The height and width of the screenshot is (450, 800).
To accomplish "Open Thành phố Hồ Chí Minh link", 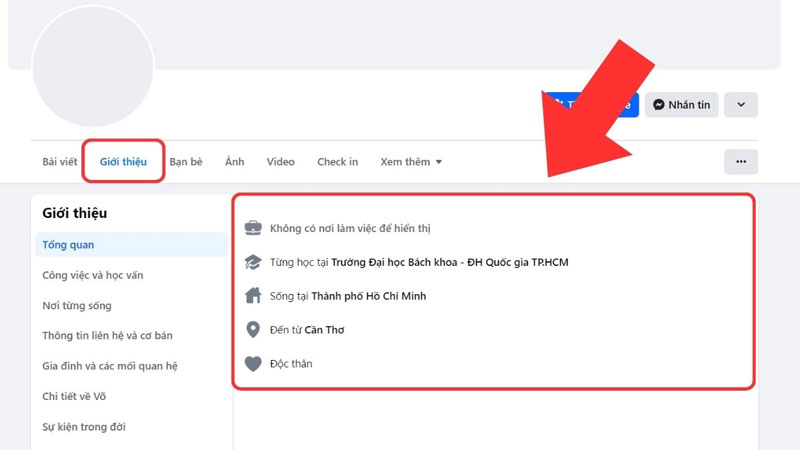I will (368, 296).
